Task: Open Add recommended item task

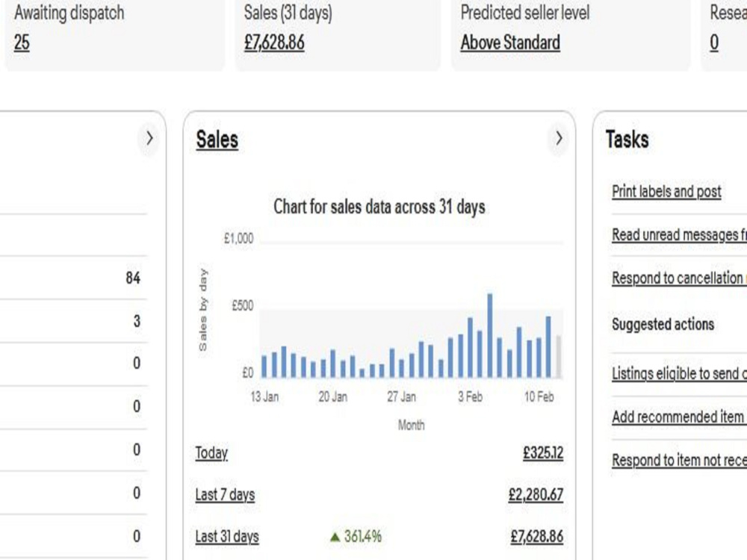Action: 679,417
